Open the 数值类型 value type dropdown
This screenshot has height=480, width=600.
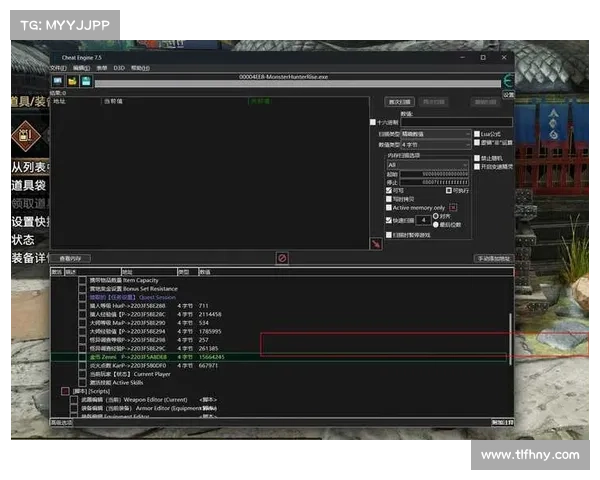click(x=435, y=144)
